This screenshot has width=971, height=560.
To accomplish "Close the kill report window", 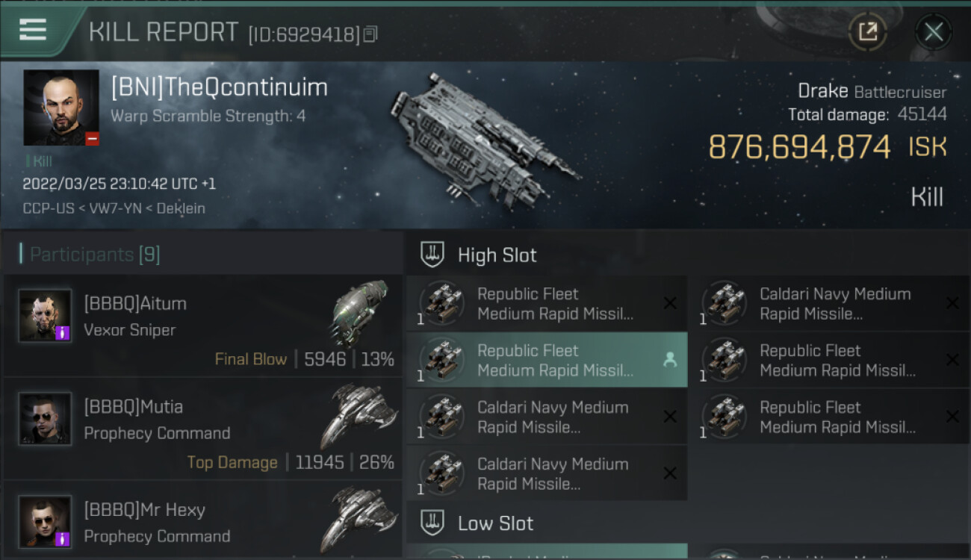I will (x=933, y=31).
